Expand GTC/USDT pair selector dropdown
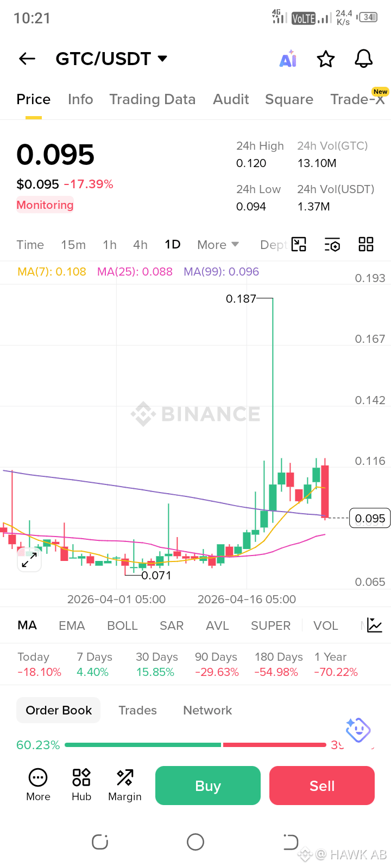 [x=162, y=59]
